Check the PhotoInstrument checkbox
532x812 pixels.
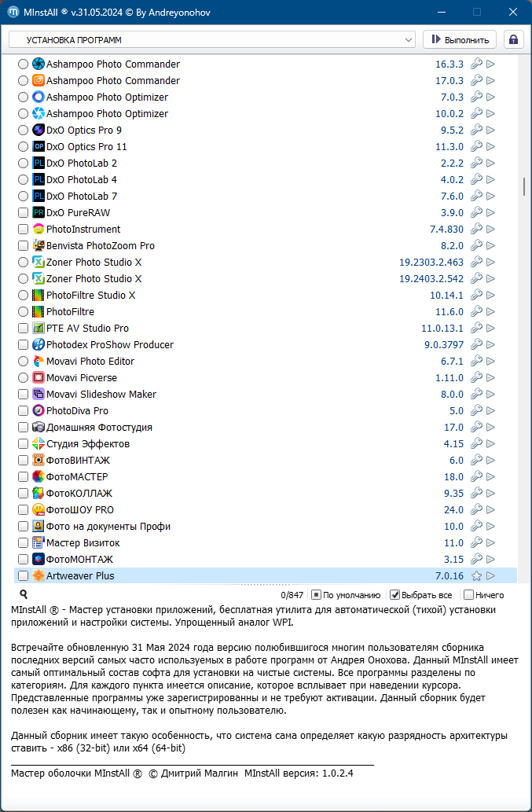coord(23,229)
